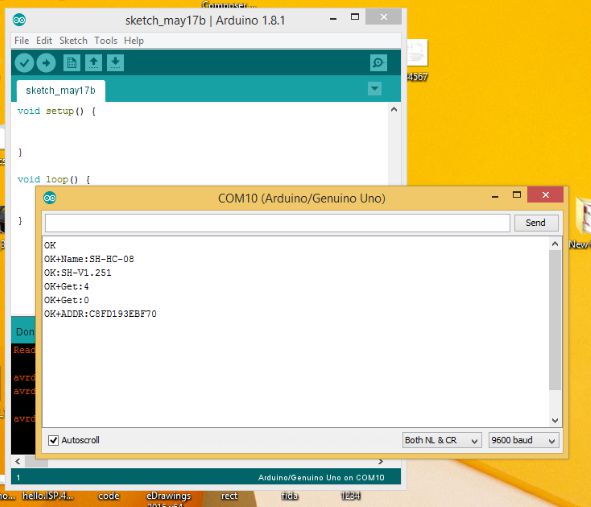591x507 pixels.
Task: Click the Verify checkmark icon in Arduino toolbar
Action: tap(24, 63)
